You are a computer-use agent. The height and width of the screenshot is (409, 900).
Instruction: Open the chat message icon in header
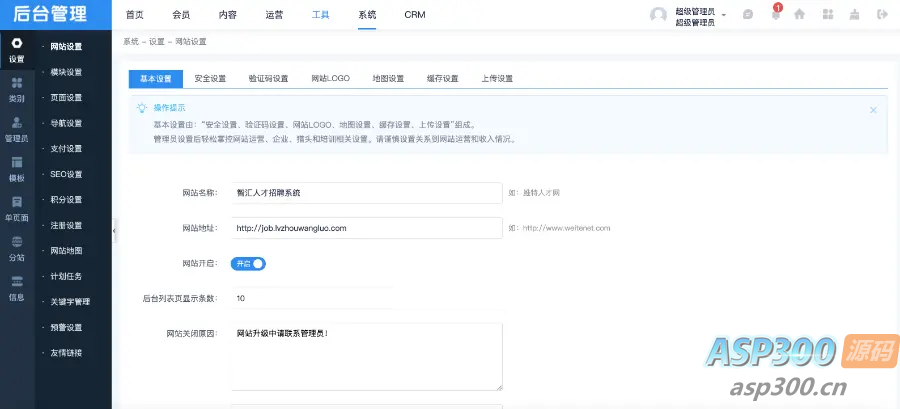point(747,15)
